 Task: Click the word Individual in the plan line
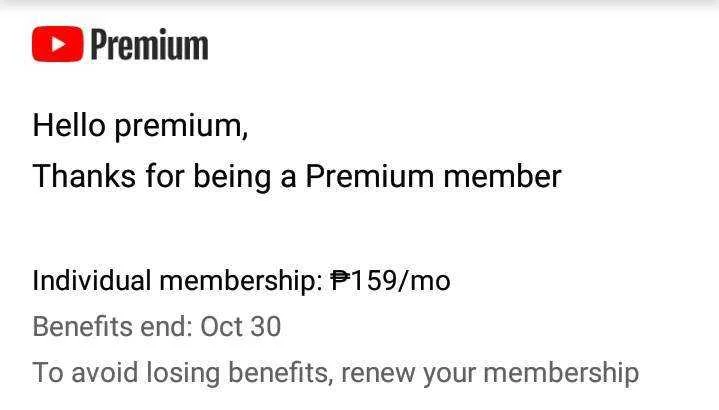click(92, 280)
